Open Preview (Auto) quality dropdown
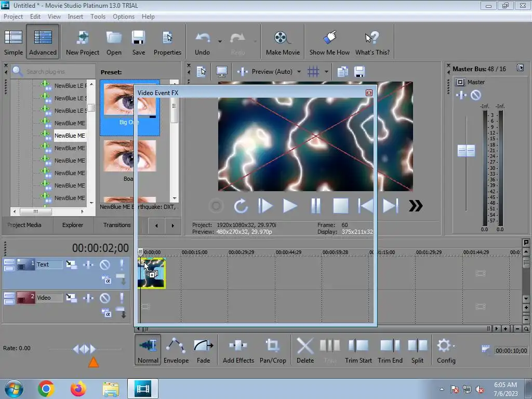The height and width of the screenshot is (399, 532). (x=299, y=72)
